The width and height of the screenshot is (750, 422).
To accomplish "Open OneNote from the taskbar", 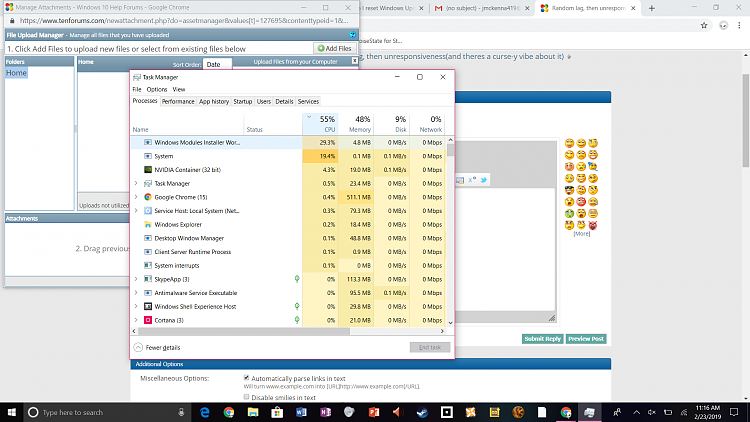I will pos(326,412).
